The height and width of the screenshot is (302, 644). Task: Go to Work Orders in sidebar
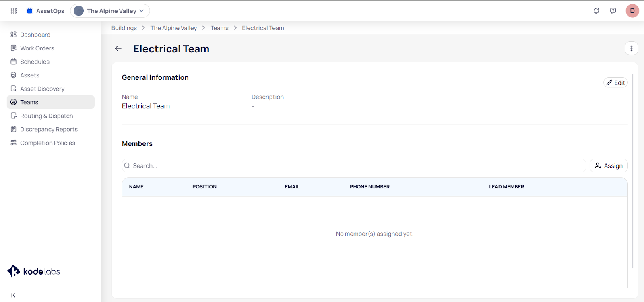coord(37,48)
